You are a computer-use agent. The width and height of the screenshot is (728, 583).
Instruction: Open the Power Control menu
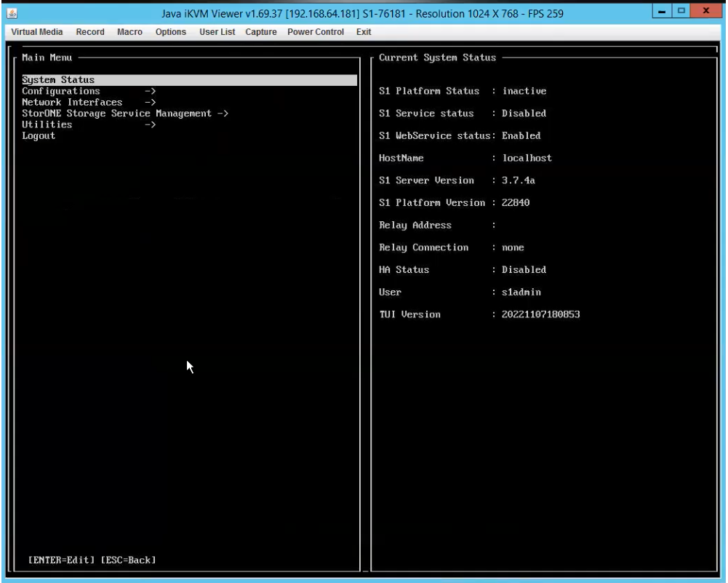pos(315,32)
